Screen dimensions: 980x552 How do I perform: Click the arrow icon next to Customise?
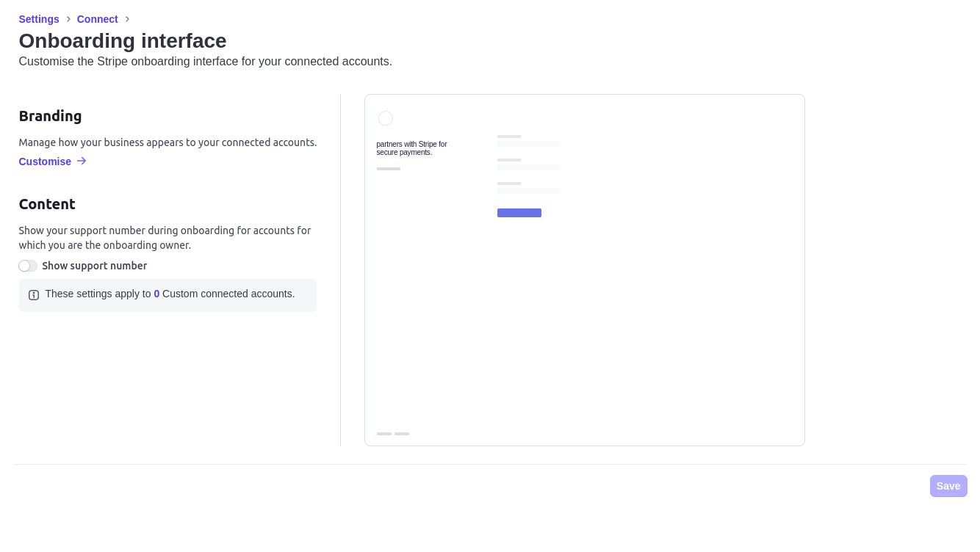click(x=81, y=161)
